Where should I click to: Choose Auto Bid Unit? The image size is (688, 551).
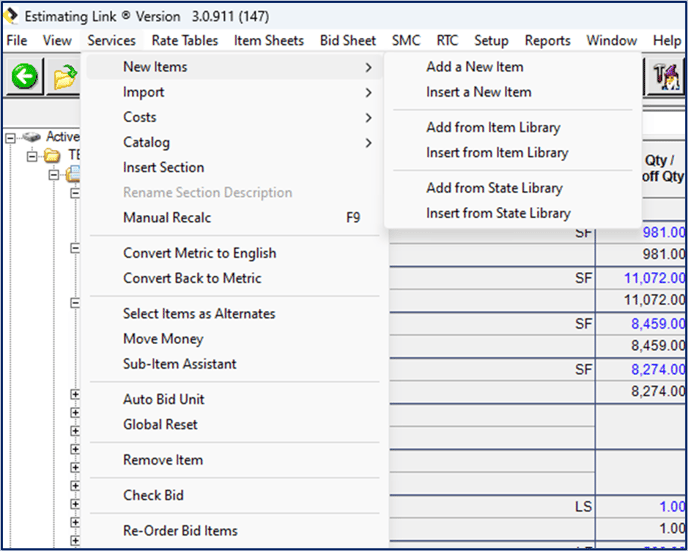pos(234,399)
